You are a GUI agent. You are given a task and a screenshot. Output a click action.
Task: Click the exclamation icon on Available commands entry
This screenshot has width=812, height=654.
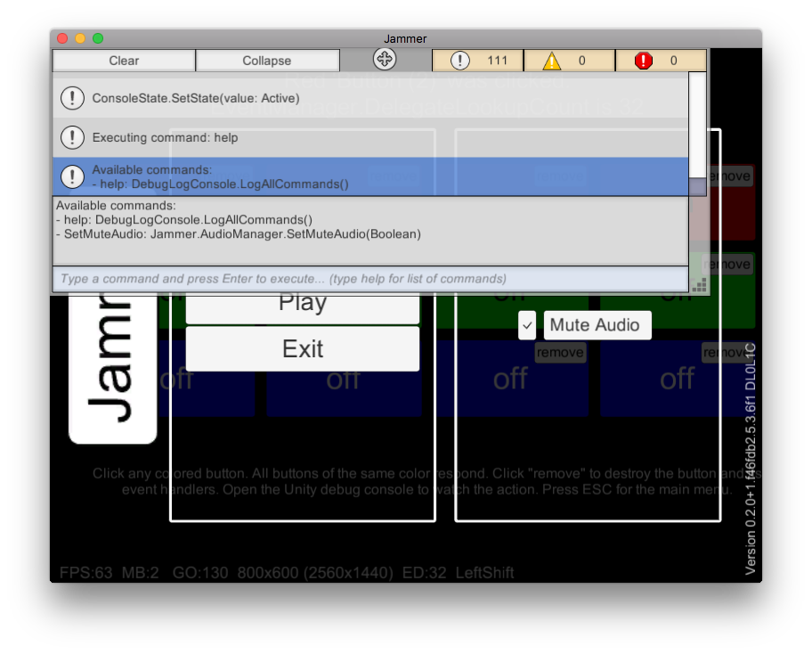point(72,176)
